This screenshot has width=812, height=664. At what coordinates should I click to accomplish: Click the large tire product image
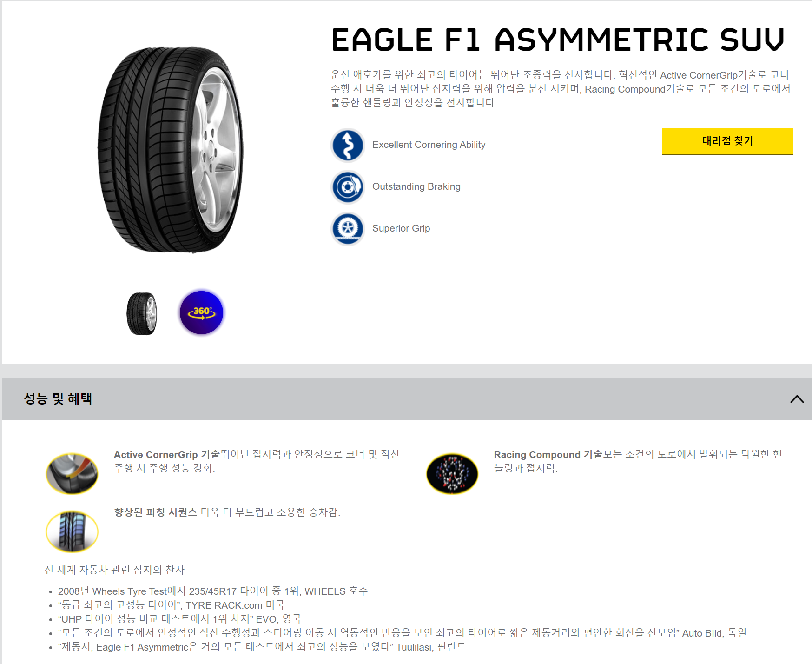[171, 150]
